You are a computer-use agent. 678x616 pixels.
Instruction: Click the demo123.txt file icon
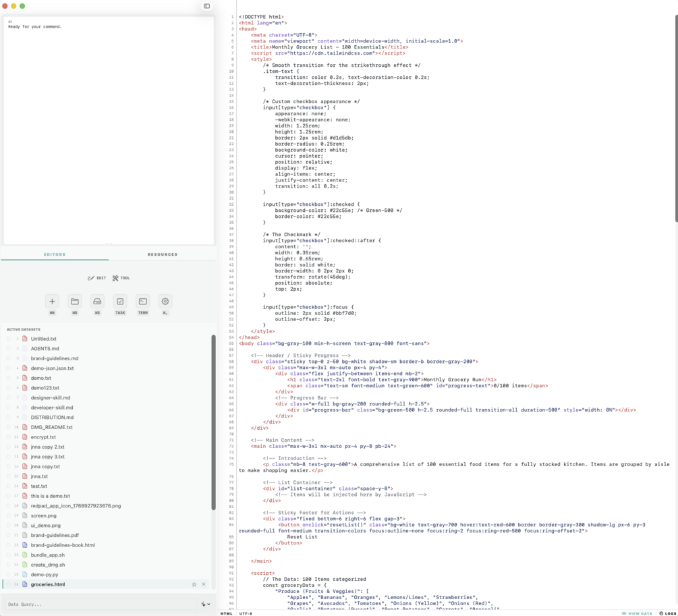(25, 387)
